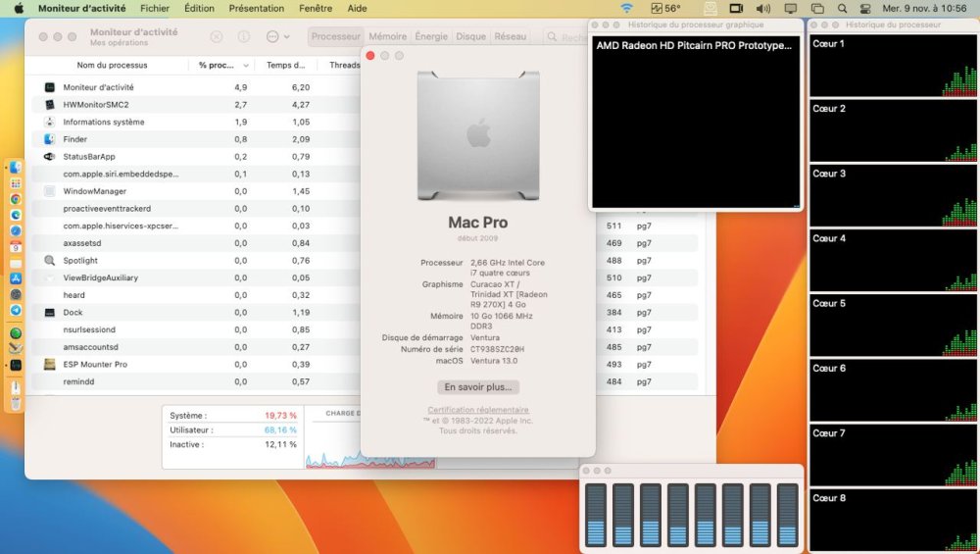Select the amsaccountsd process row
Viewport: 980px width, 554px height.
[194, 346]
